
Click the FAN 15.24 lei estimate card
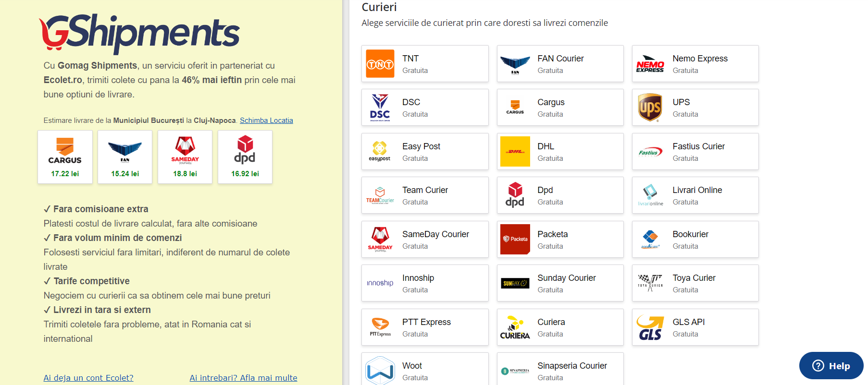125,157
